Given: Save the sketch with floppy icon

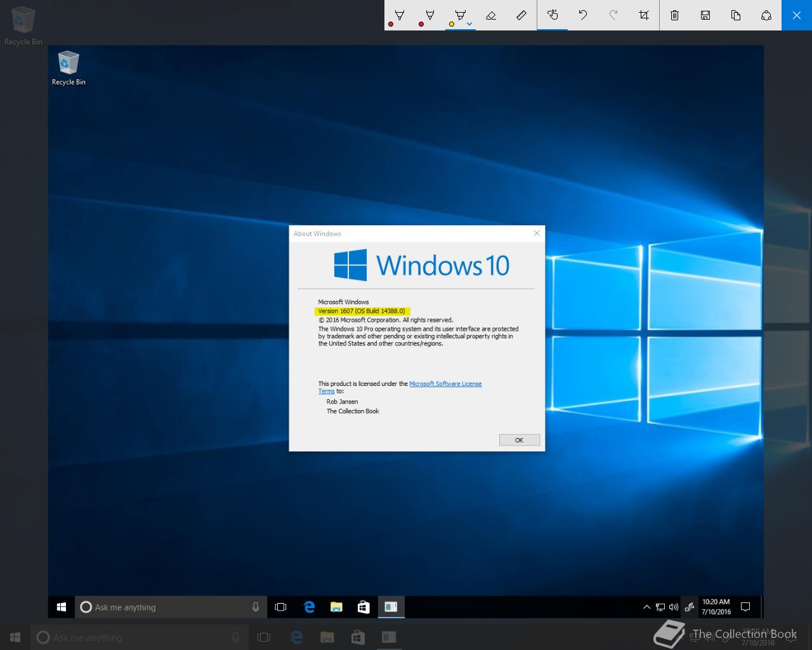Looking at the screenshot, I should [705, 15].
